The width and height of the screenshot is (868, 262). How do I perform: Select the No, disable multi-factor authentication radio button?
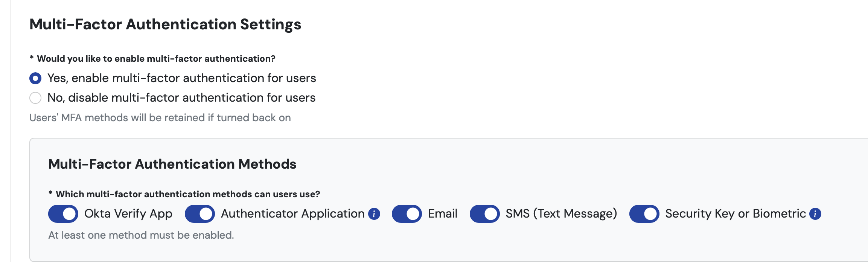click(35, 98)
